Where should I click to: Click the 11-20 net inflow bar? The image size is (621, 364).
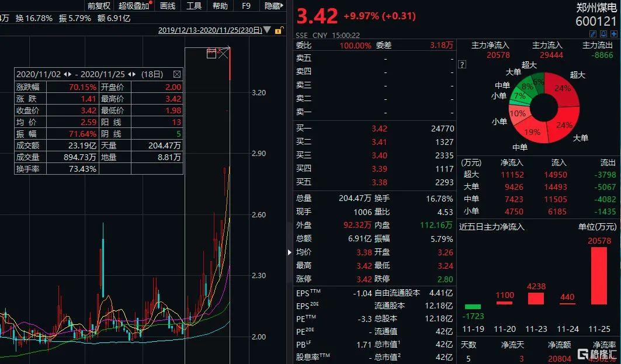[x=505, y=303]
